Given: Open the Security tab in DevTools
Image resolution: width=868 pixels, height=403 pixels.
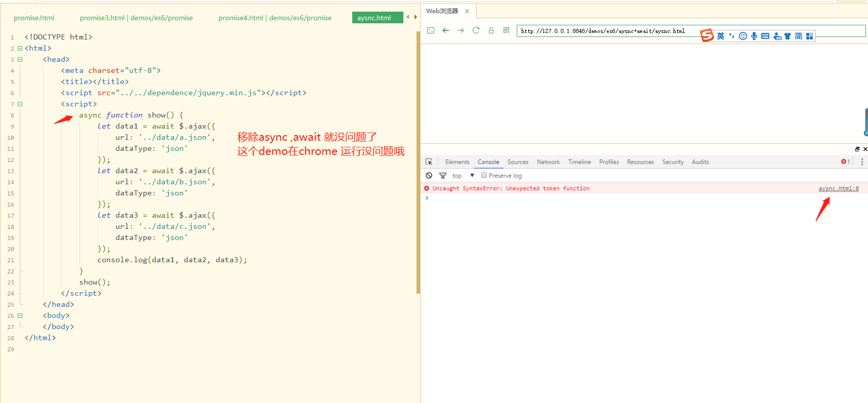Looking at the screenshot, I should (673, 162).
